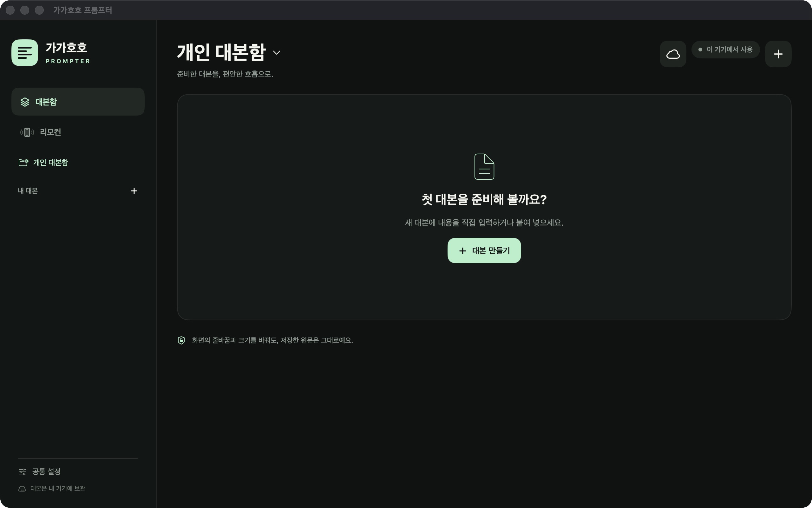Image resolution: width=812 pixels, height=508 pixels.
Task: Click the plus button in top-right header
Action: click(778, 54)
